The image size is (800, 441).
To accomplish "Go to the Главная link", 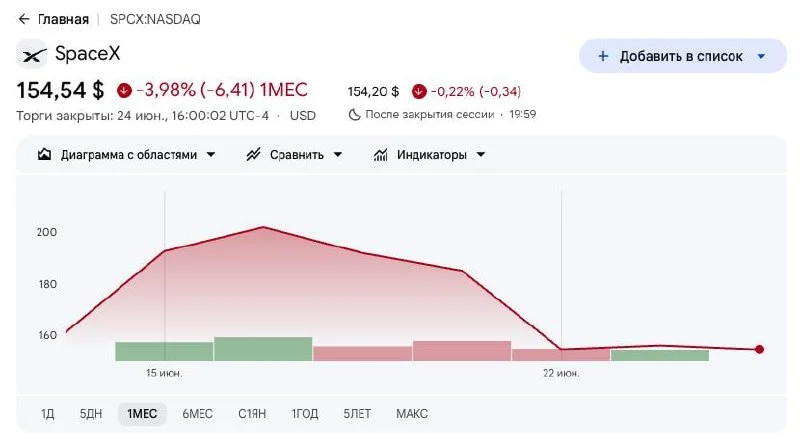I will (63, 19).
